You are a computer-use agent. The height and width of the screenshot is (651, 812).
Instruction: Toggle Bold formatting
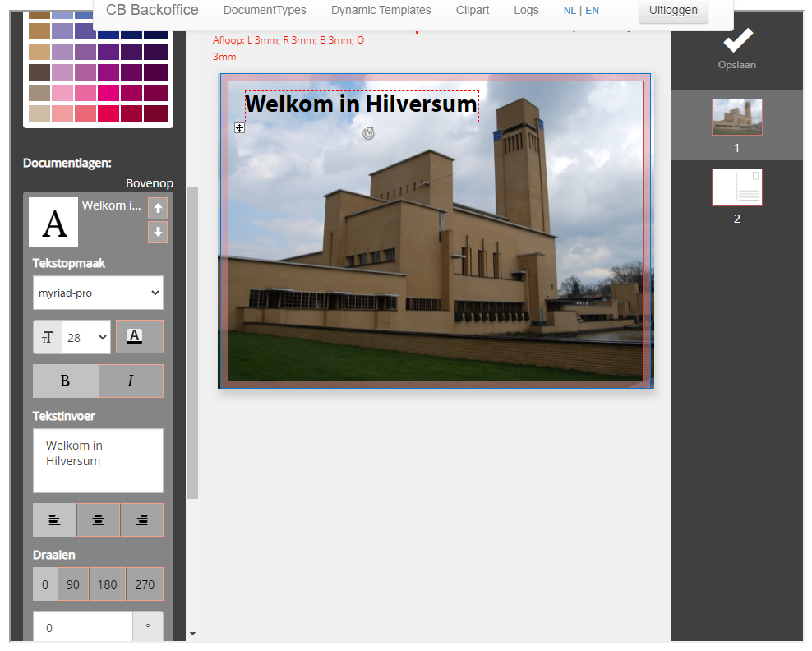point(65,381)
